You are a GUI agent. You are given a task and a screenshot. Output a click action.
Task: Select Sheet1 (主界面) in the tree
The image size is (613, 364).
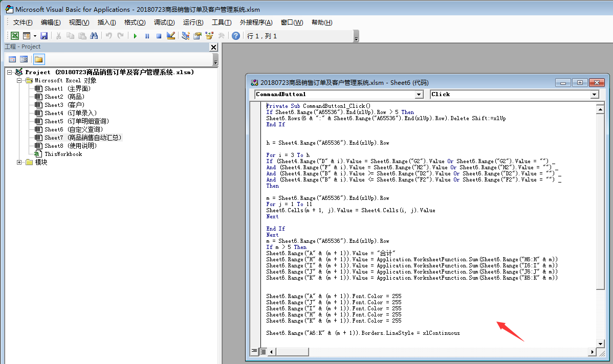[x=67, y=88]
